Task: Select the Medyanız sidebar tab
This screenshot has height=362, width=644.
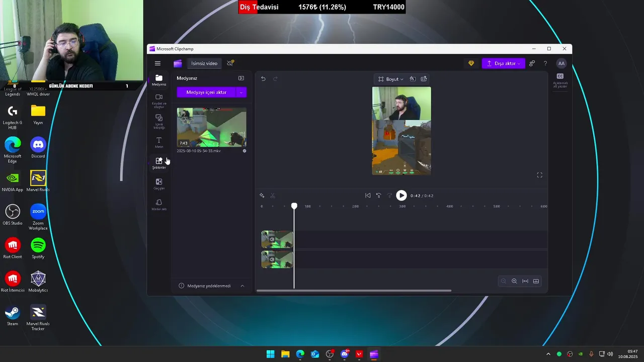Action: [x=159, y=80]
